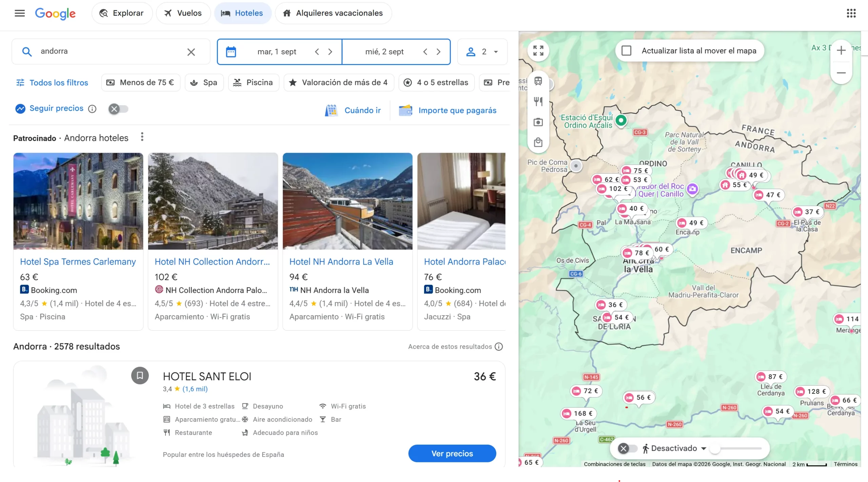Show shopping layer on map
Screen dimensions: 868x482
(538, 142)
